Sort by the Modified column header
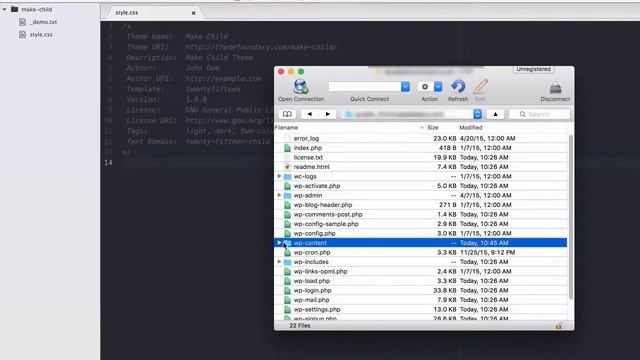 coord(471,128)
